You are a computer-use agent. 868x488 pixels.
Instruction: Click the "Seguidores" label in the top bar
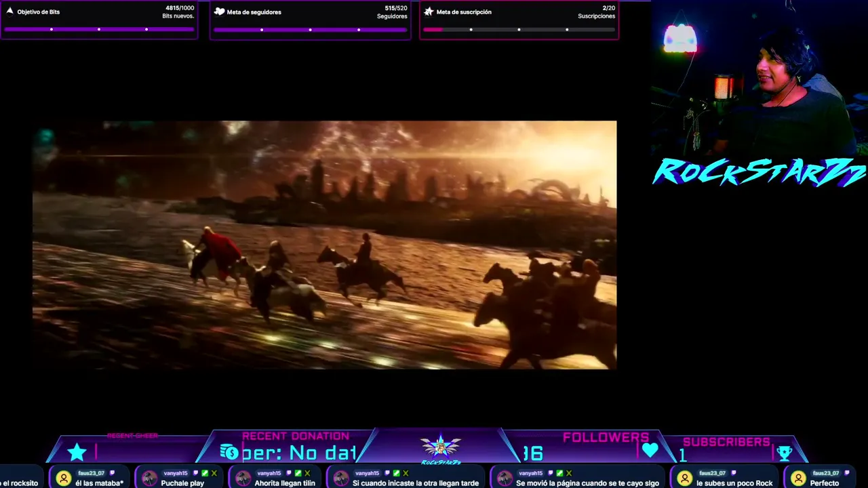[392, 16]
